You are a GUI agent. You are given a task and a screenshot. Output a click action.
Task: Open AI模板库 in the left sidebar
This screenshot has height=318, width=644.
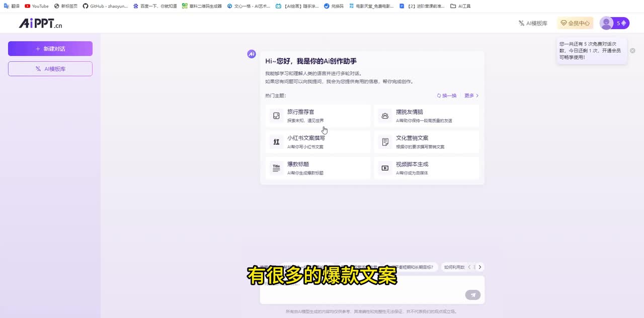pyautogui.click(x=50, y=69)
